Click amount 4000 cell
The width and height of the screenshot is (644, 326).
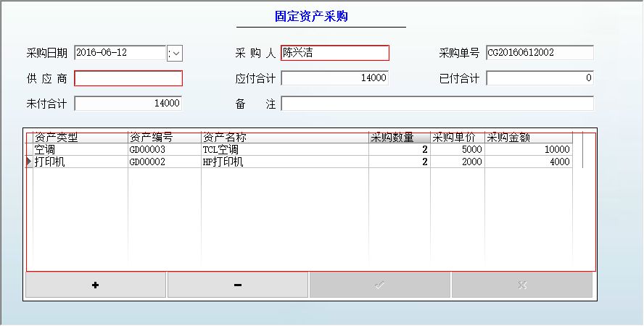pyautogui.click(x=529, y=162)
